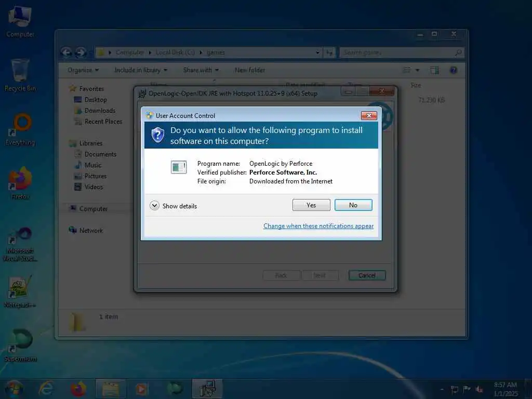The width and height of the screenshot is (532, 399).
Task: Click address bar history dropdown arrow
Action: (317, 52)
